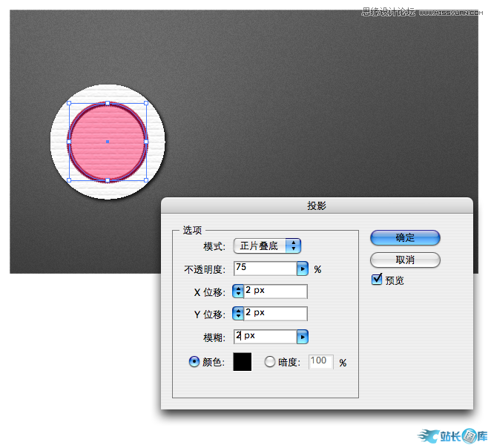Click the X 位移 stepper arrows

point(238,291)
